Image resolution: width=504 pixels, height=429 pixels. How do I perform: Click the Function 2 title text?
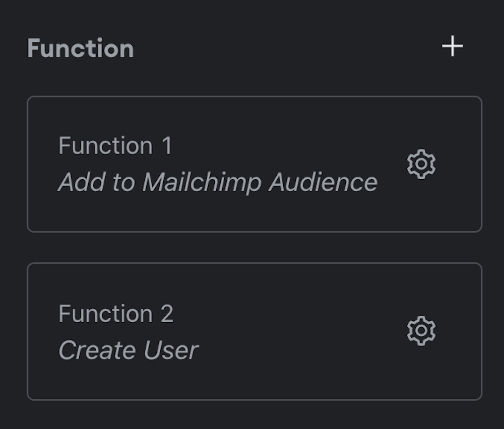click(116, 314)
